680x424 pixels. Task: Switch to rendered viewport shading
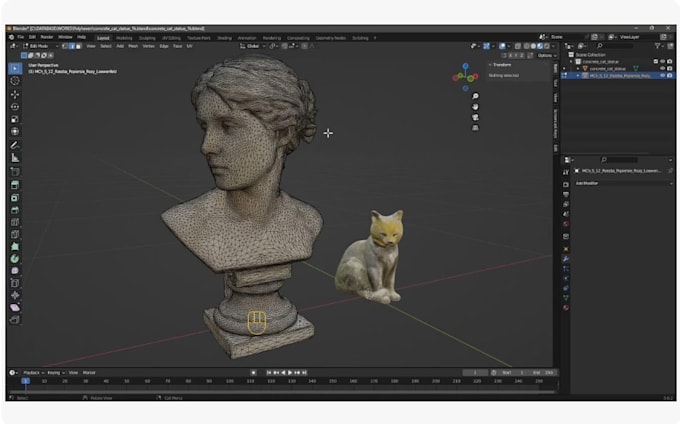click(546, 46)
